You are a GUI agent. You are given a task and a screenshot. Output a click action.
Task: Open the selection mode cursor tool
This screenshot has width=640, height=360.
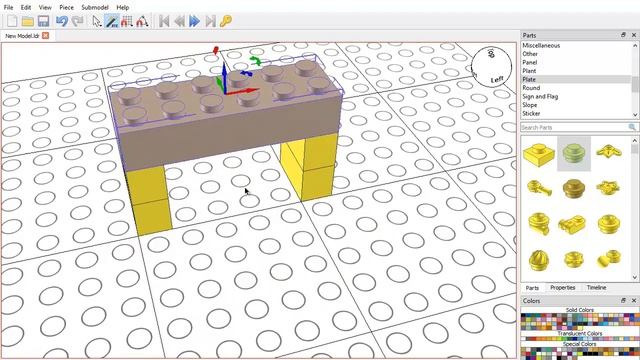point(97,21)
